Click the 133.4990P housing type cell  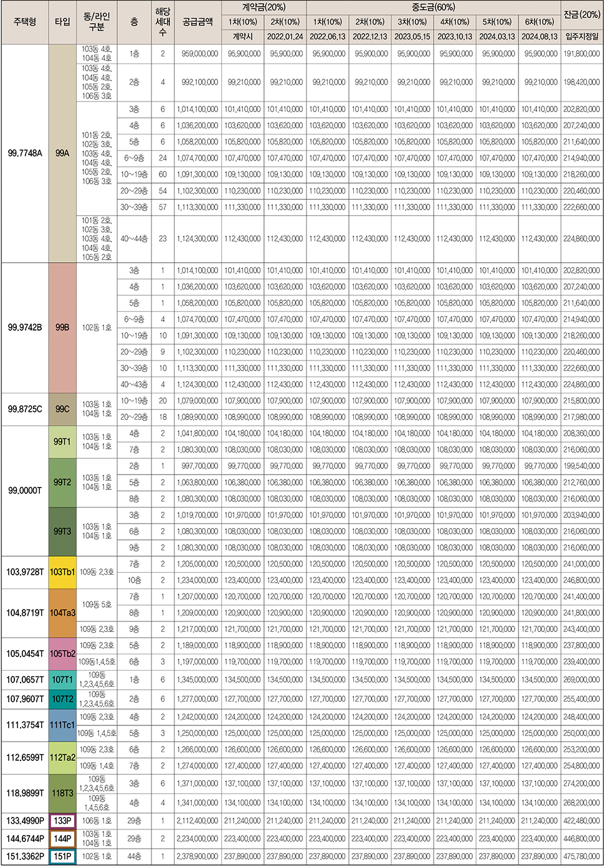[x=25, y=821]
